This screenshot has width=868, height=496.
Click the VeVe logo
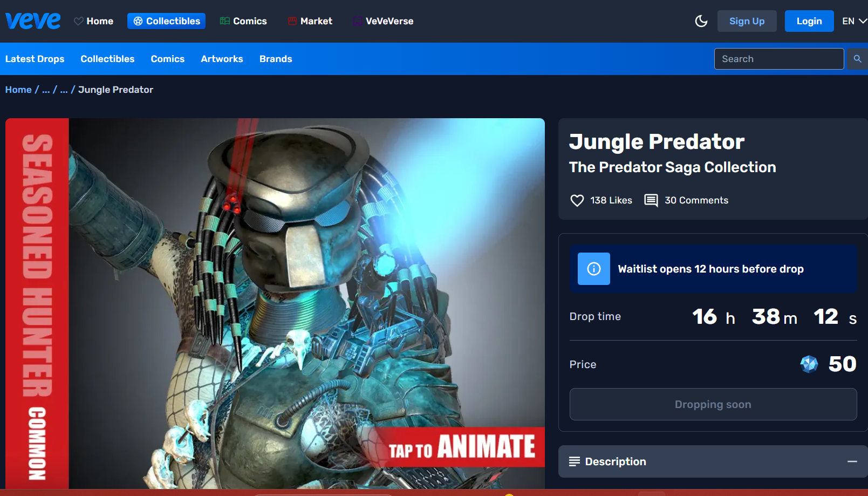click(x=33, y=21)
